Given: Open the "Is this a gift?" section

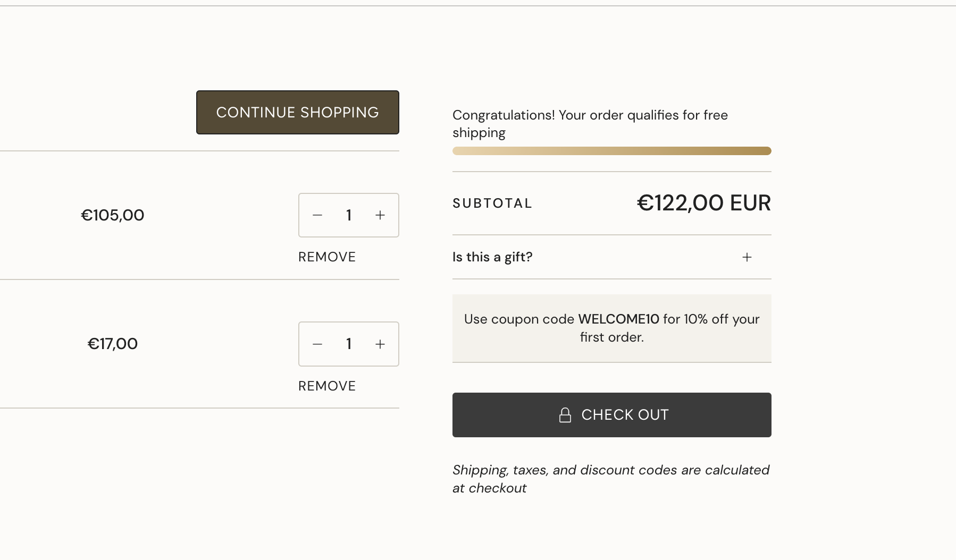Looking at the screenshot, I should (x=611, y=257).
